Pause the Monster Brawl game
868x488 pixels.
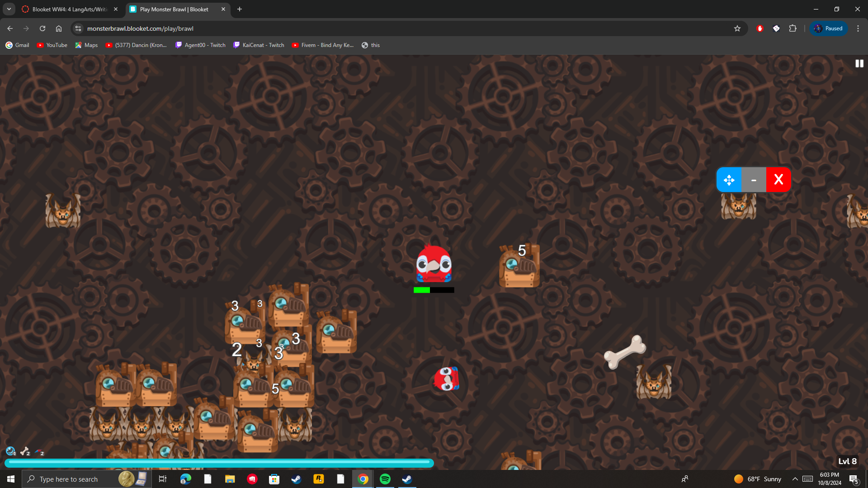(x=859, y=64)
